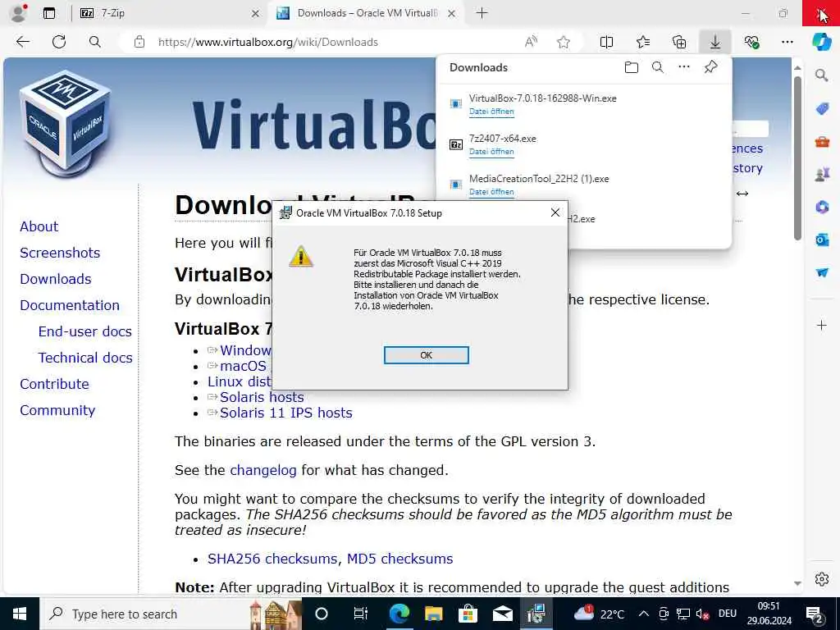The height and width of the screenshot is (630, 840).
Task: Add this page to favorites
Action: pos(563,42)
